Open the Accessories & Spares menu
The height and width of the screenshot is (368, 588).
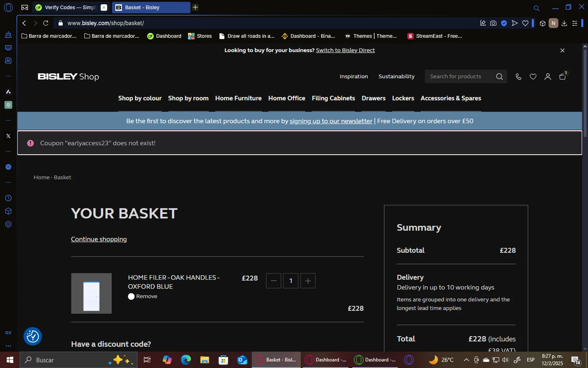coord(451,98)
